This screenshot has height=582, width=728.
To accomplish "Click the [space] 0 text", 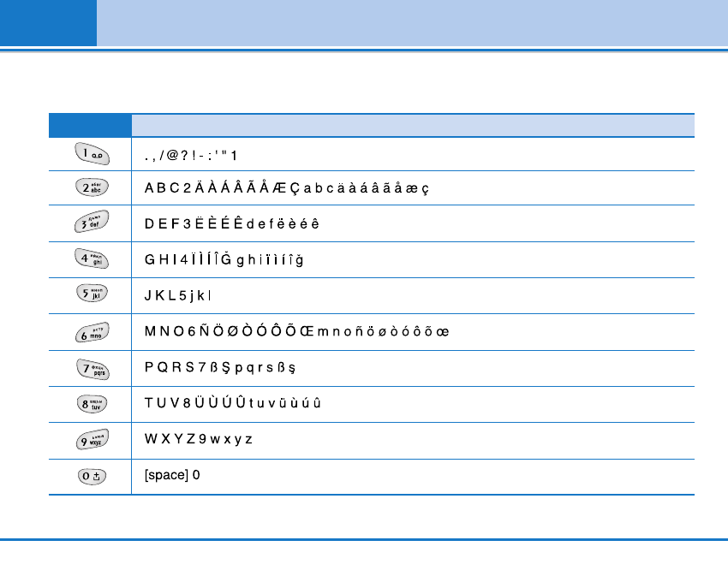I will (x=172, y=475).
